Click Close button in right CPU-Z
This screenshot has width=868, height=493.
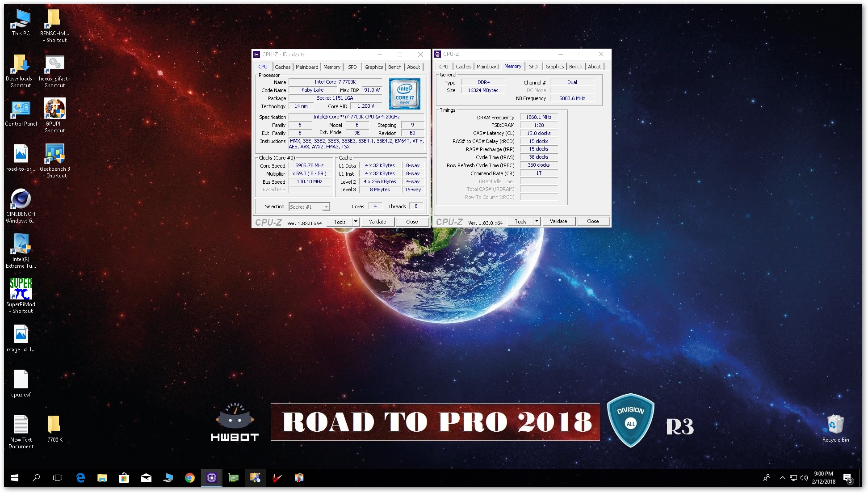(593, 221)
